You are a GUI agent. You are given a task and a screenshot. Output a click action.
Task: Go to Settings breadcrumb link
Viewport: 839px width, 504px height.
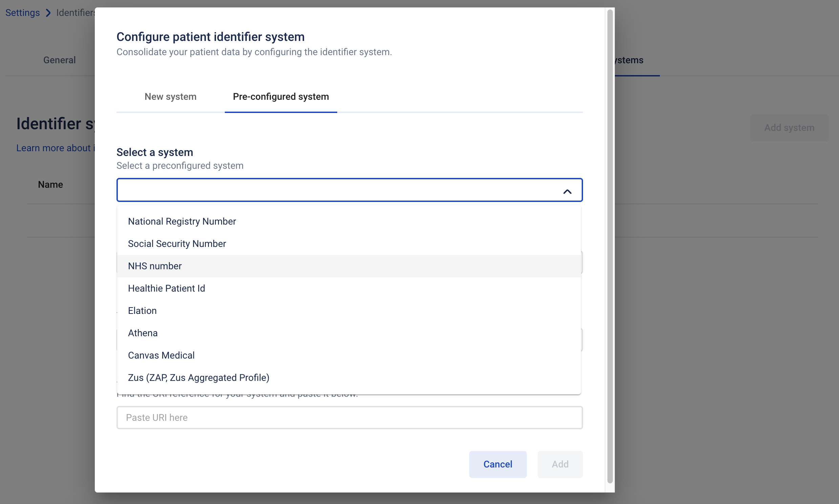coord(22,13)
